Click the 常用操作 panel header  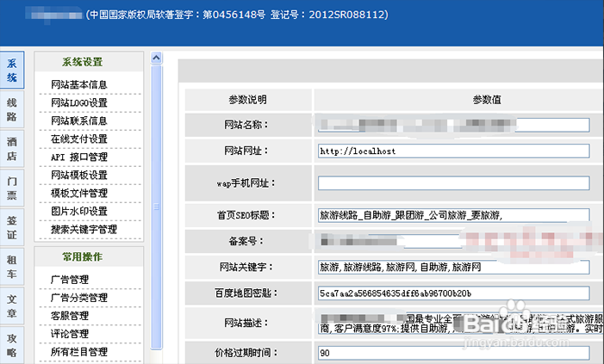tap(89, 256)
